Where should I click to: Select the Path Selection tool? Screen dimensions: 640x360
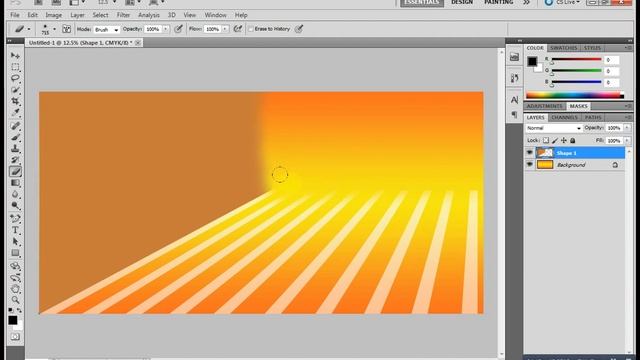tap(16, 242)
